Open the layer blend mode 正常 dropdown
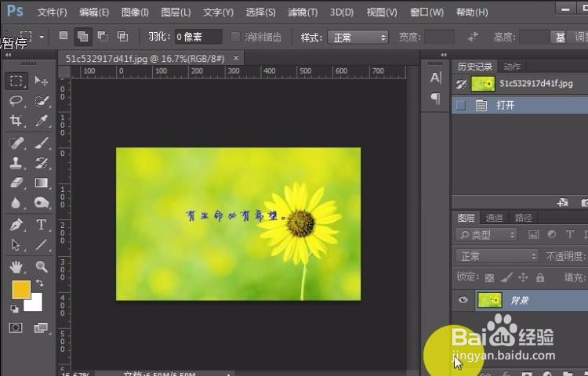Viewport: 588px width, 376px height. (x=497, y=256)
